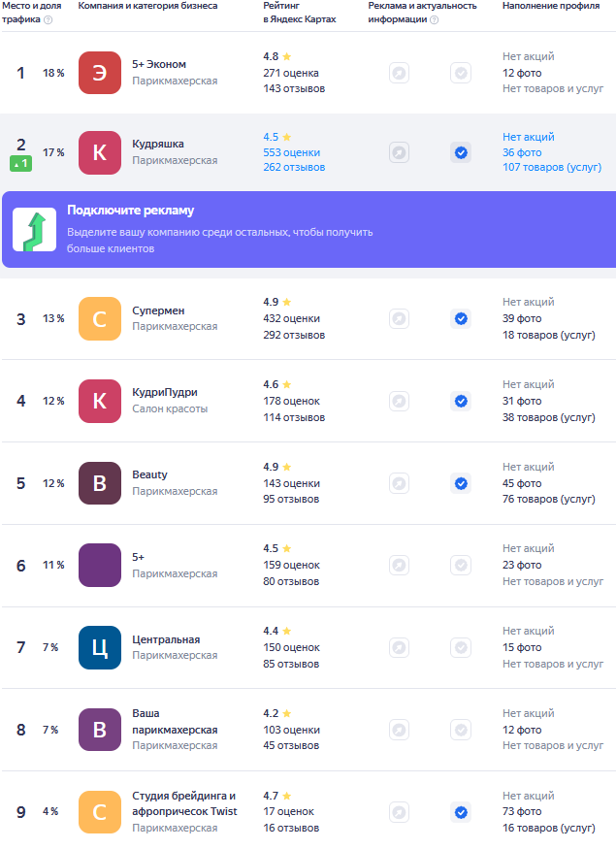616x849 pixels.
Task: Click the Ваша парикмахерская logo
Action: tap(100, 730)
